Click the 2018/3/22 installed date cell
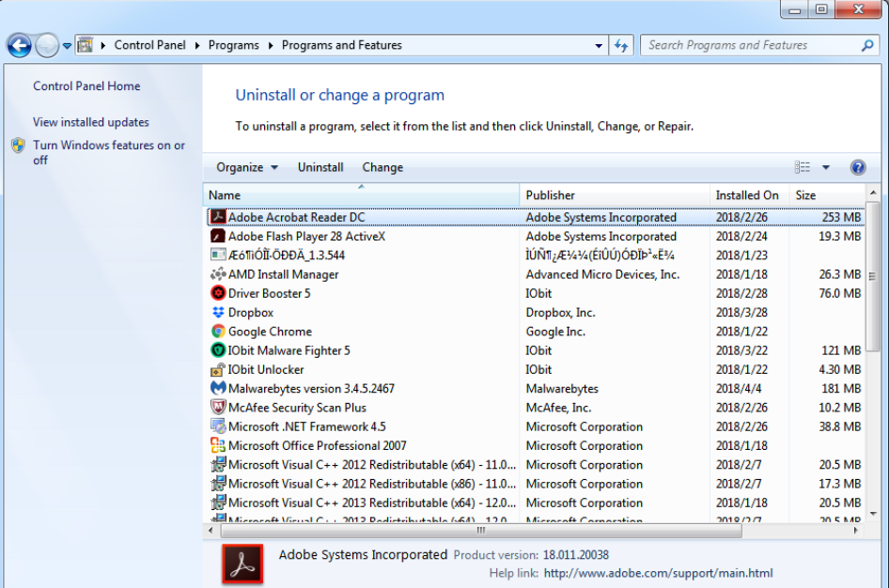Screen dimensions: 889x588 pos(741,350)
